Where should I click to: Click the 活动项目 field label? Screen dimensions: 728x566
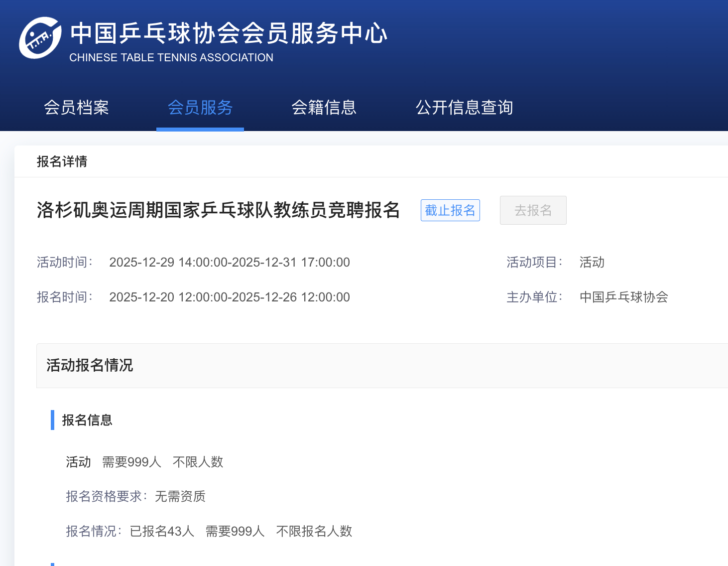[x=534, y=262]
